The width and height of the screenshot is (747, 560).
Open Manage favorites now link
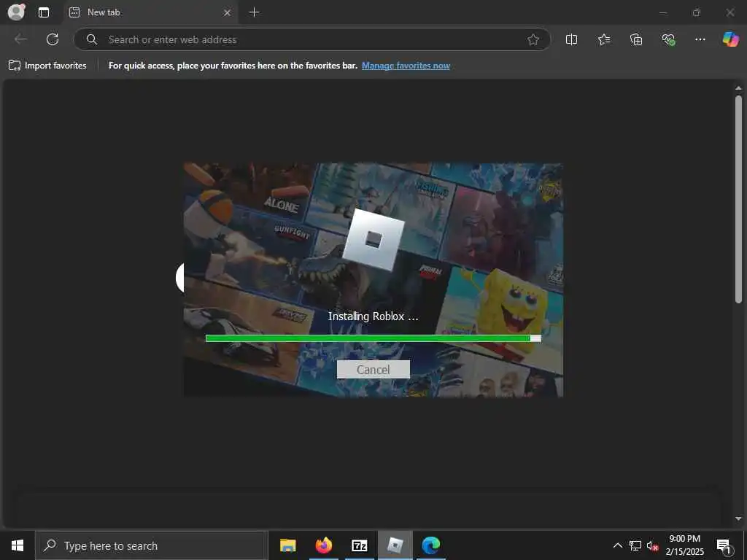[406, 66]
